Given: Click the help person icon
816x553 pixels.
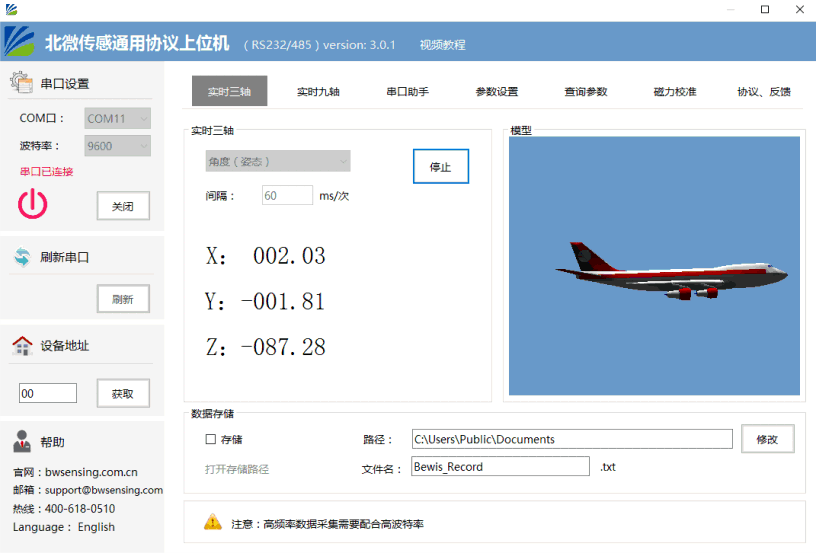Looking at the screenshot, I should click(x=22, y=441).
